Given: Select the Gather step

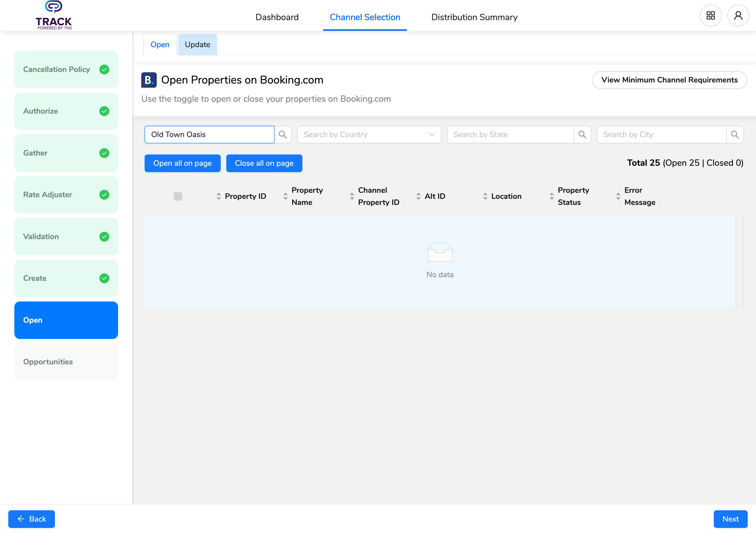Looking at the screenshot, I should coord(66,153).
